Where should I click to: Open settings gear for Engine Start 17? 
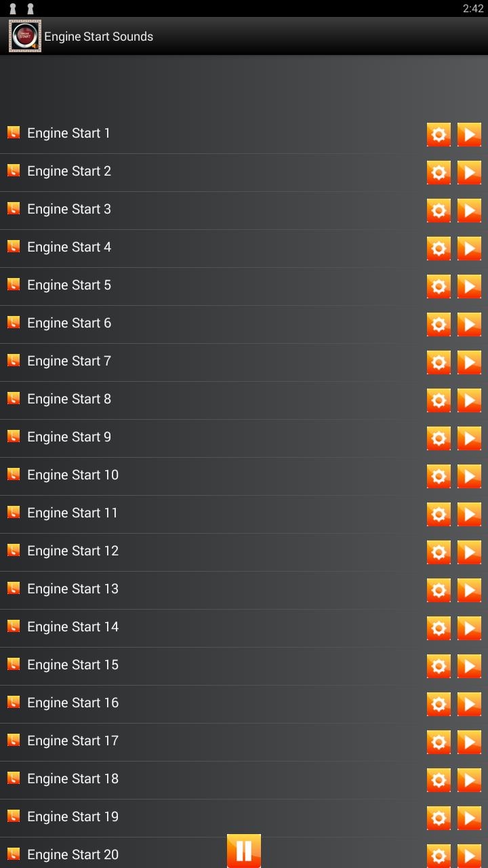[x=439, y=742]
